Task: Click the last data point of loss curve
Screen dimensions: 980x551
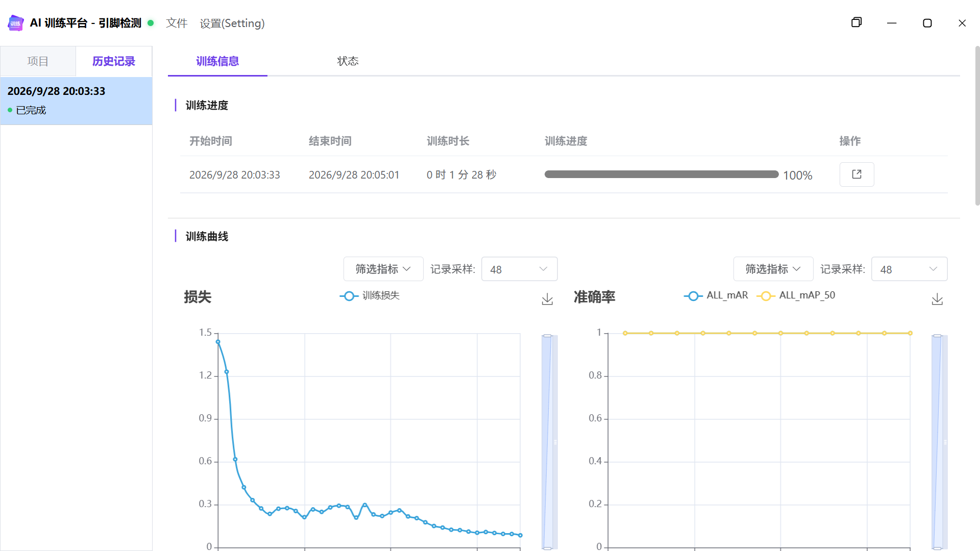Action: coord(520,535)
